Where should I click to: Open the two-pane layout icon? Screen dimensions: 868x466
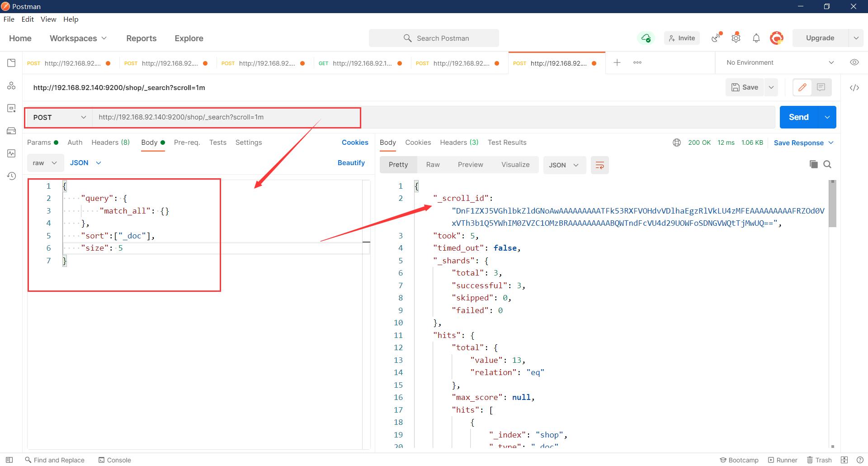point(844,460)
